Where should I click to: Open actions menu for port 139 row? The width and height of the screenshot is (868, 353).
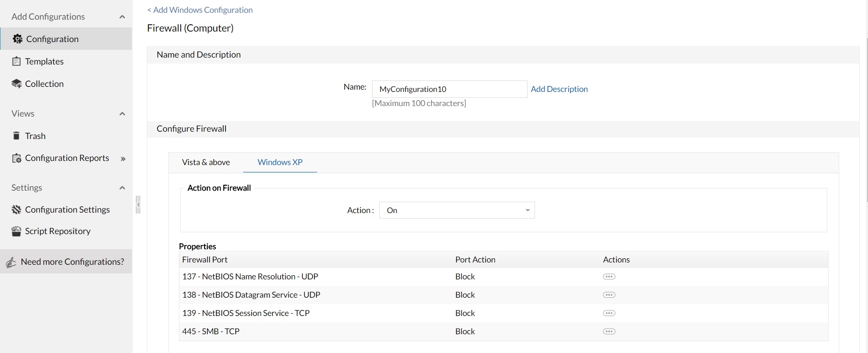click(609, 313)
